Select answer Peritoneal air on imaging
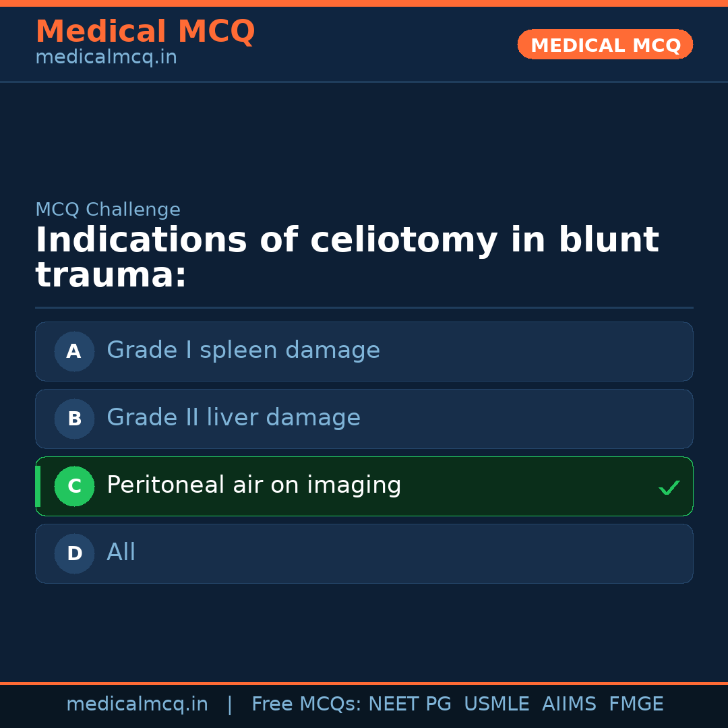The height and width of the screenshot is (728, 728). pos(253,485)
